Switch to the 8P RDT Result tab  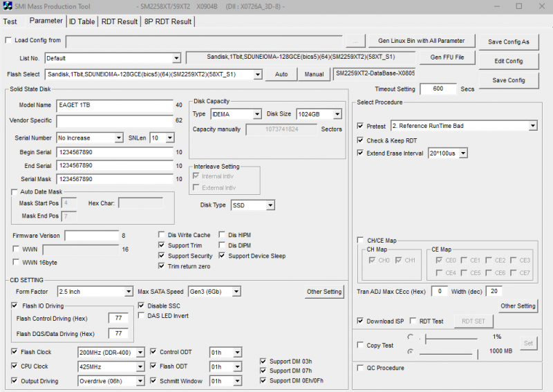(167, 21)
